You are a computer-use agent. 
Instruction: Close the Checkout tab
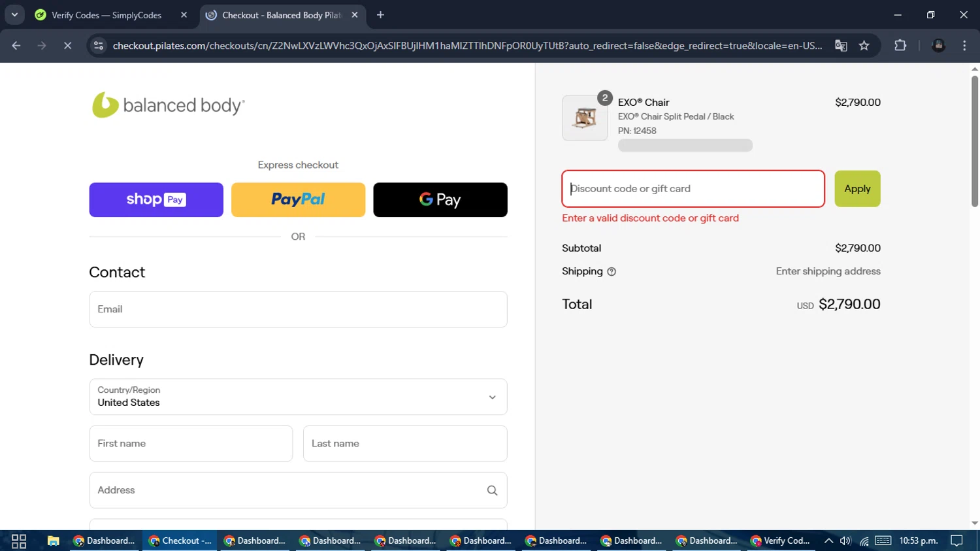pos(355,15)
